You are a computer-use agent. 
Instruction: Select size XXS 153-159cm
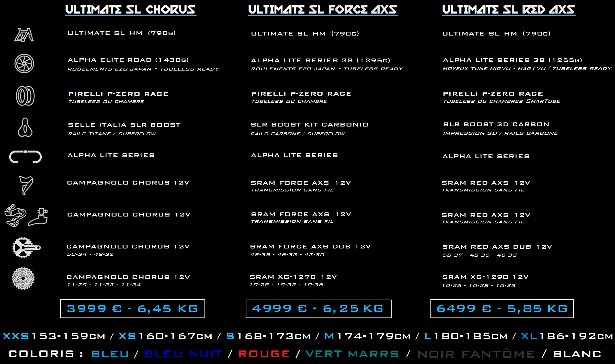(54, 336)
